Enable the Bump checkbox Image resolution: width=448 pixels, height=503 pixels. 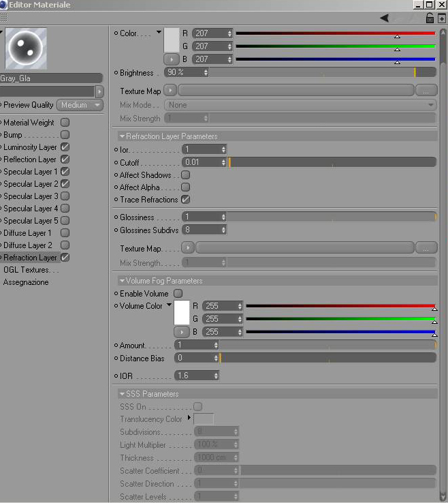point(65,134)
